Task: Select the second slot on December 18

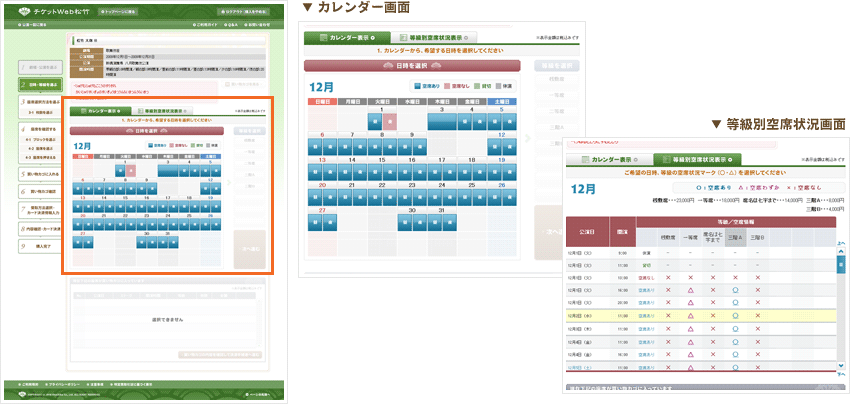Action: (x=480, y=172)
